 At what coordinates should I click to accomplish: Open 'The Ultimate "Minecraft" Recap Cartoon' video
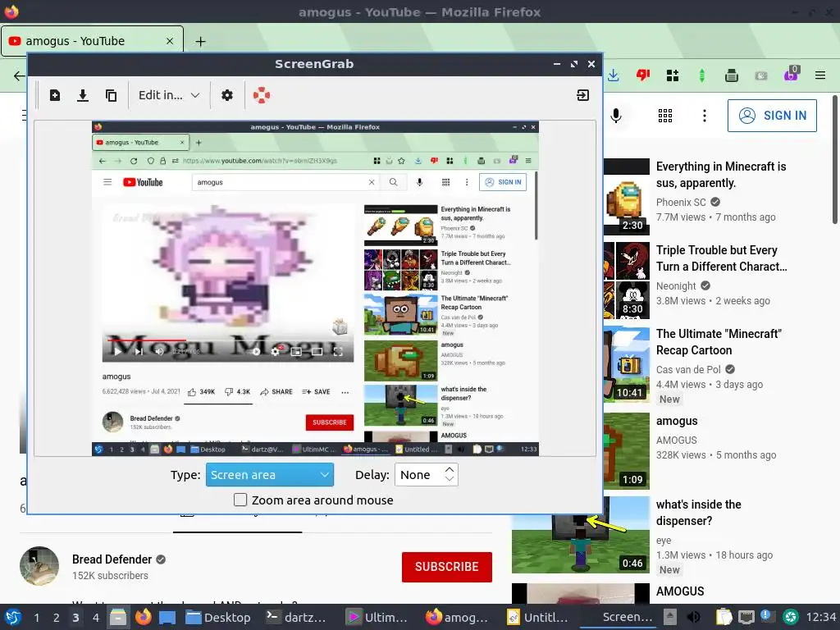(719, 342)
